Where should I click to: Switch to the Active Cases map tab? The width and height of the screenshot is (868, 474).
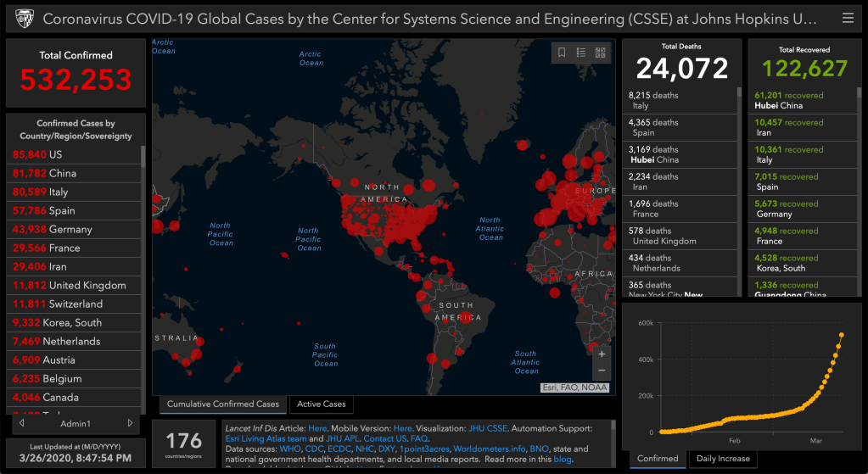pyautogui.click(x=321, y=404)
